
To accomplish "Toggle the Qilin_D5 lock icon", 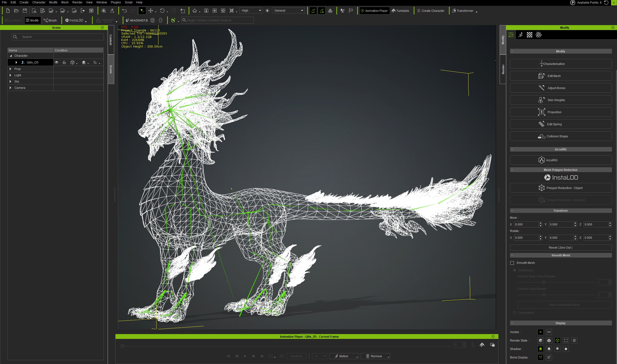I will click(64, 62).
